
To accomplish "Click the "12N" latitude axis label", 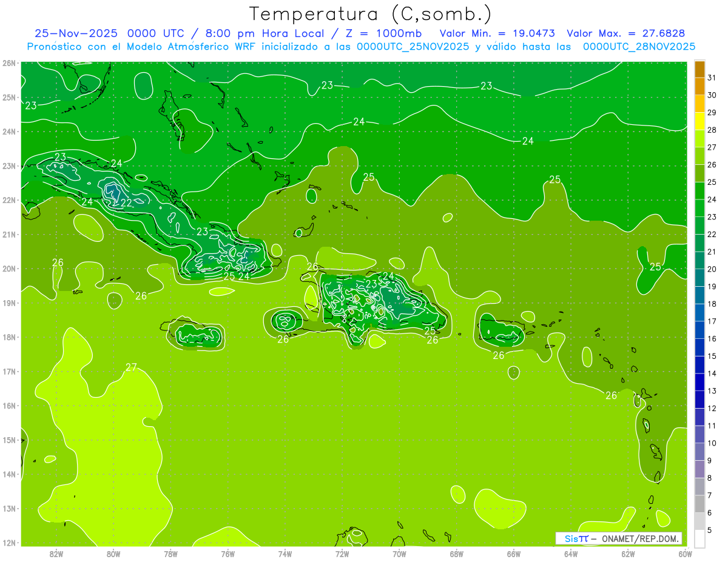I will (8, 543).
